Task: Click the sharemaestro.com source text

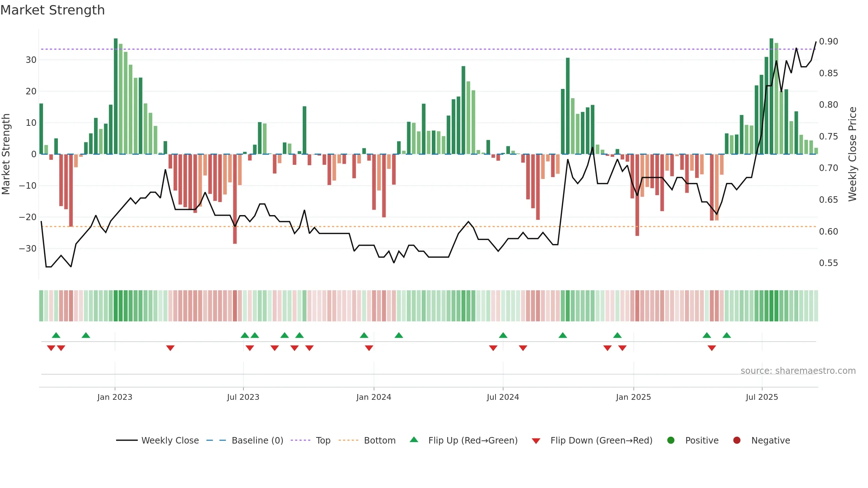Action: click(798, 371)
